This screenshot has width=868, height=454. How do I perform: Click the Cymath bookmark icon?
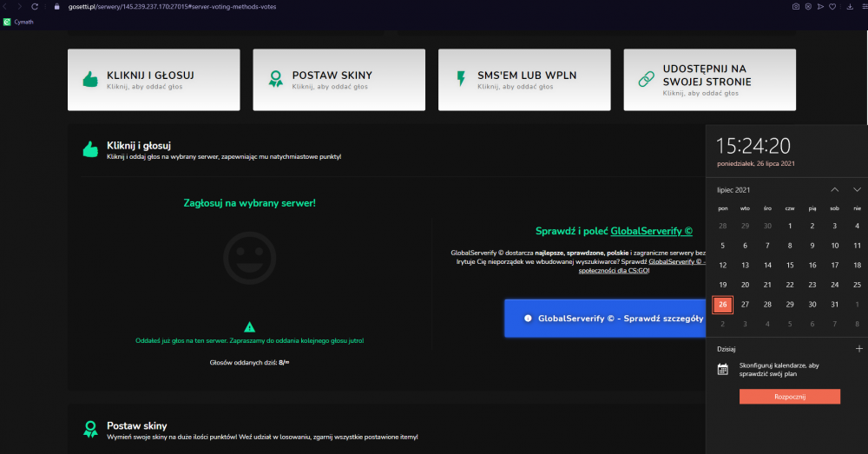coord(7,23)
